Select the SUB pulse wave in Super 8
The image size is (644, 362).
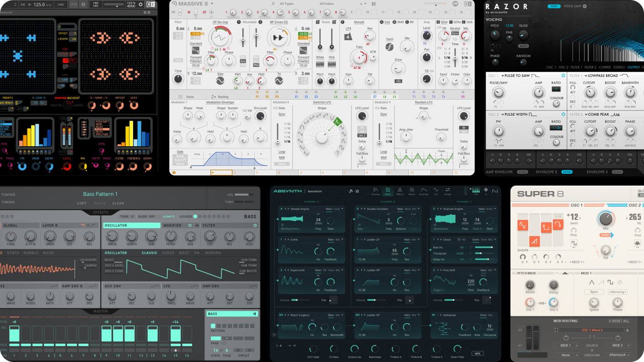point(557,225)
